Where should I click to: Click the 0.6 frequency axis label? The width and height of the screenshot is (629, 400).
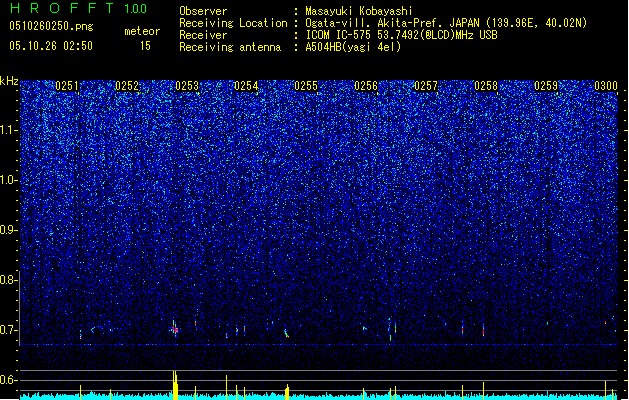click(x=7, y=380)
